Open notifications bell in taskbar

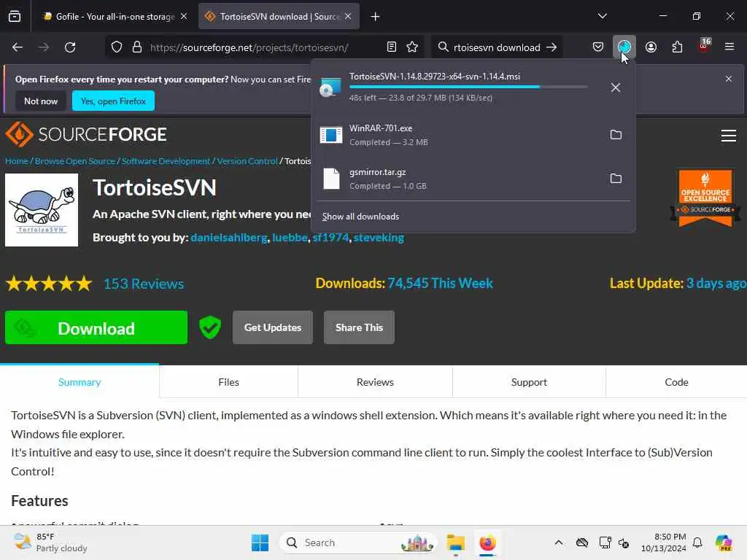click(x=697, y=542)
